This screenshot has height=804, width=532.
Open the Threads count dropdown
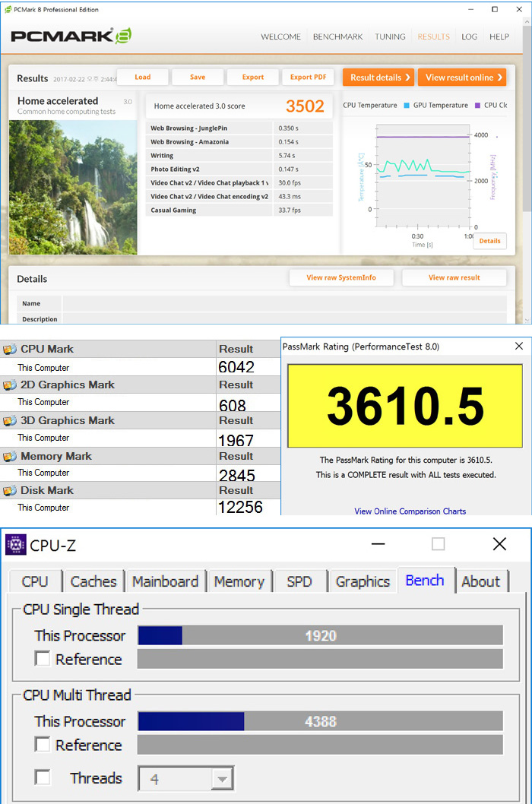(x=222, y=779)
